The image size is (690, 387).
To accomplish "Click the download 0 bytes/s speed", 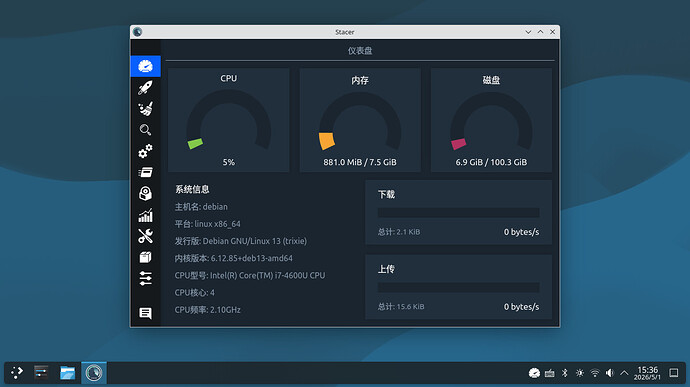I will point(521,232).
